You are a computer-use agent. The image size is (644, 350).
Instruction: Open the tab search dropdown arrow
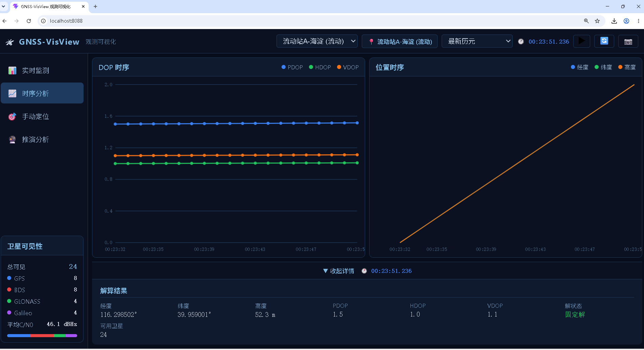[3, 6]
